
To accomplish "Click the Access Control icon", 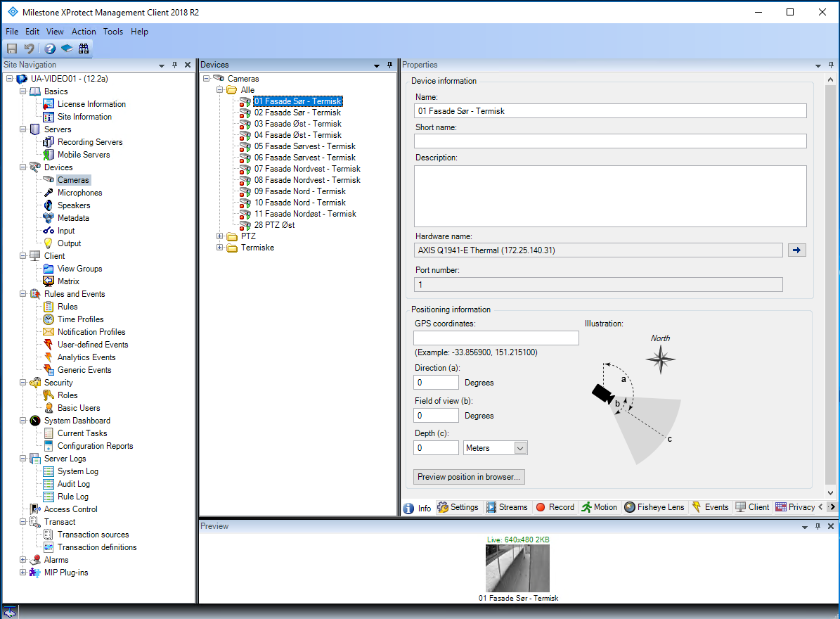I will point(35,509).
